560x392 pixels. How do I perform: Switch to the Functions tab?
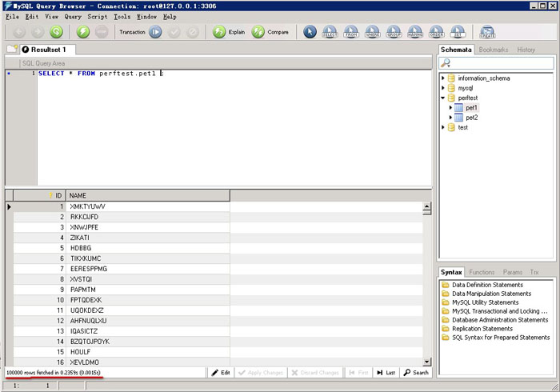point(482,272)
